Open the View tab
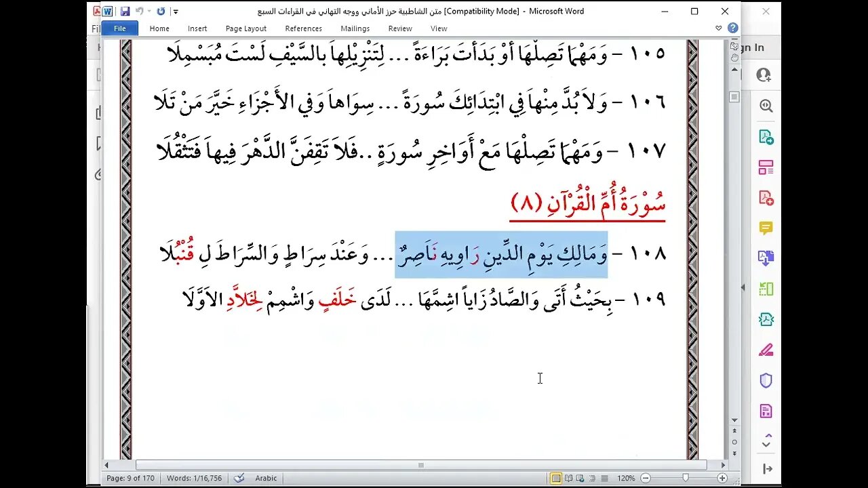This screenshot has width=868, height=488. (439, 28)
